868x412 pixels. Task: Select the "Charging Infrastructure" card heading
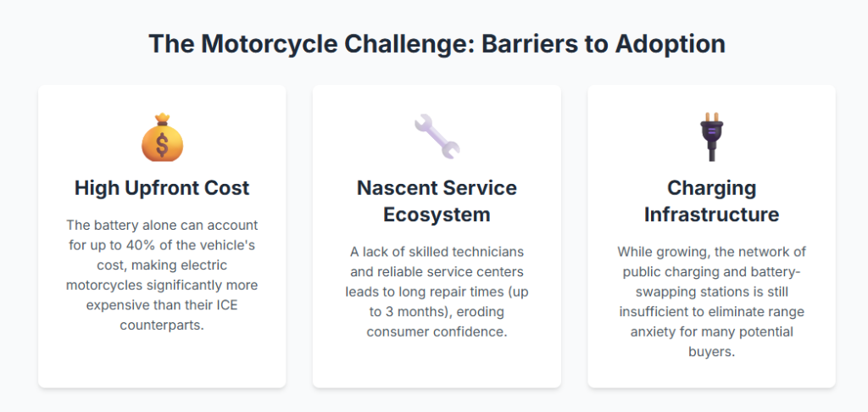pos(711,201)
